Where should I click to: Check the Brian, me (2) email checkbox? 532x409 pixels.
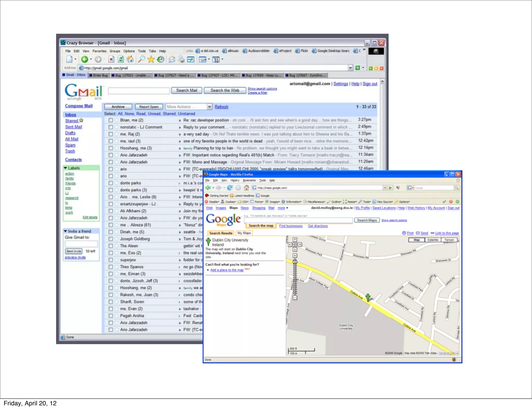point(111,120)
